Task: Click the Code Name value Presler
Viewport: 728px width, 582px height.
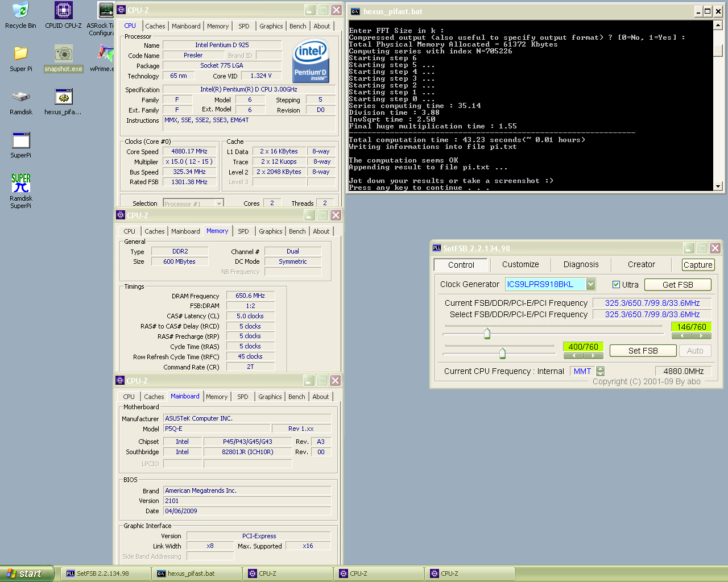Action: [193, 55]
